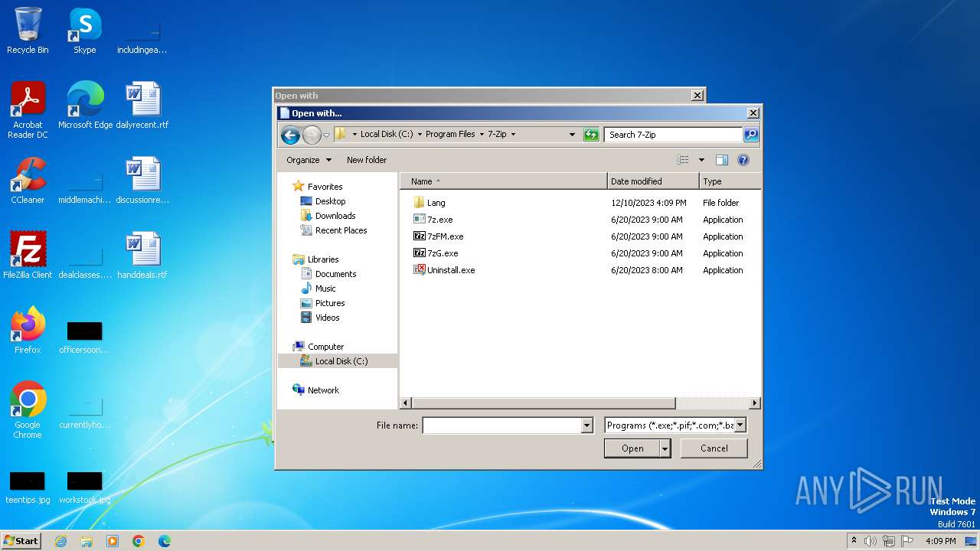This screenshot has width=980, height=551.
Task: Select Recent Places in Favorites
Action: pos(341,230)
